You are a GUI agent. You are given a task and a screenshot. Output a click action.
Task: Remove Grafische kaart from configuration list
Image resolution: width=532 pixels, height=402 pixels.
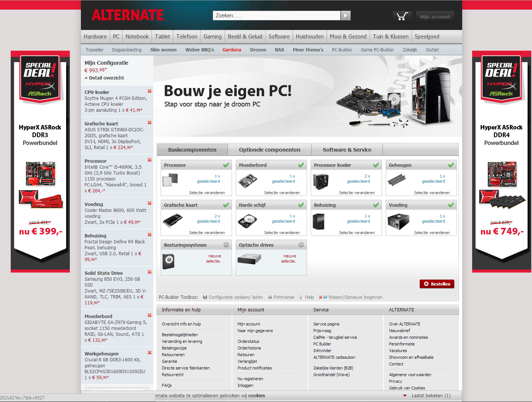click(x=150, y=122)
